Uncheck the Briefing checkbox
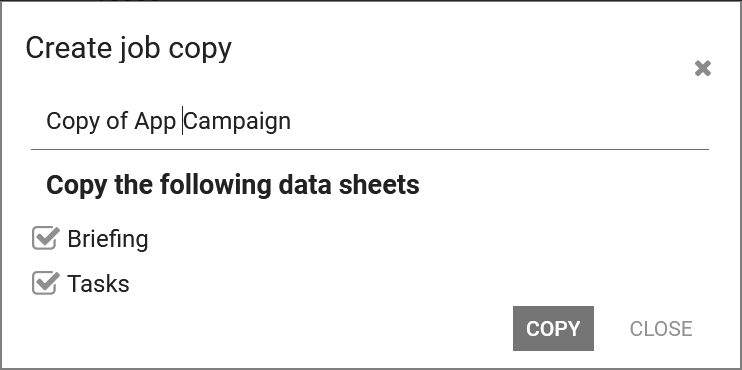742x370 pixels. [45, 238]
